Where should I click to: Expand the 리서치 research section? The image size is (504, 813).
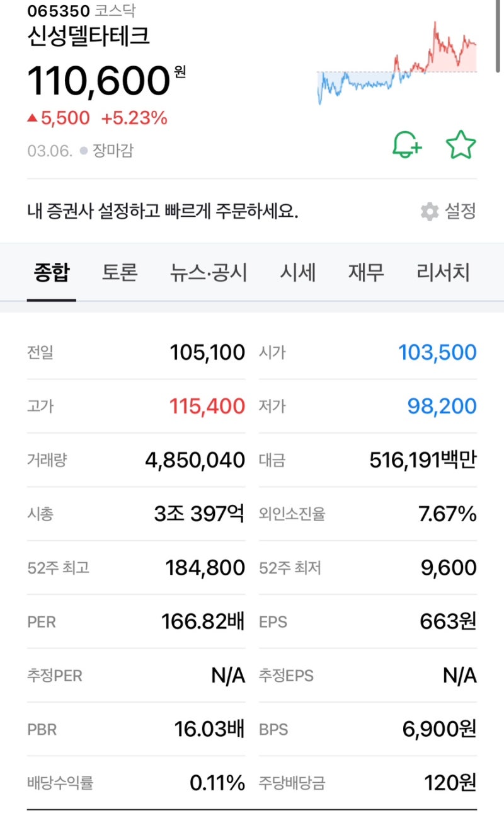[x=442, y=272]
